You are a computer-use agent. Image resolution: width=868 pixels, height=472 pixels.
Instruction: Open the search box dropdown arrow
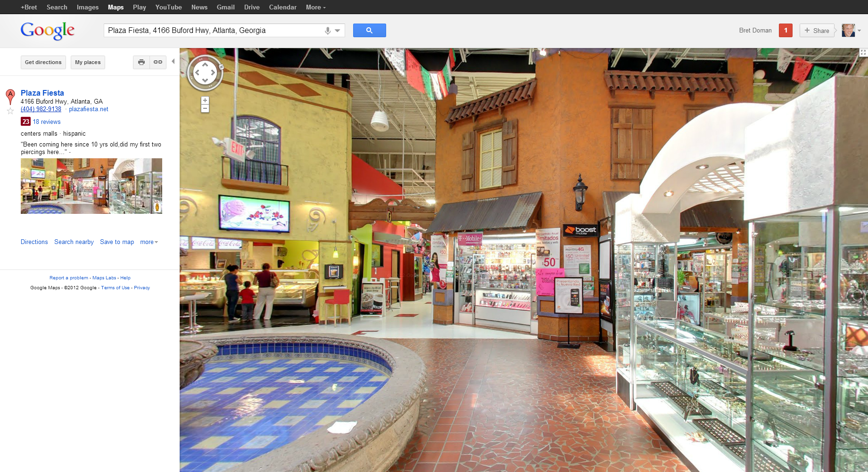pyautogui.click(x=338, y=31)
